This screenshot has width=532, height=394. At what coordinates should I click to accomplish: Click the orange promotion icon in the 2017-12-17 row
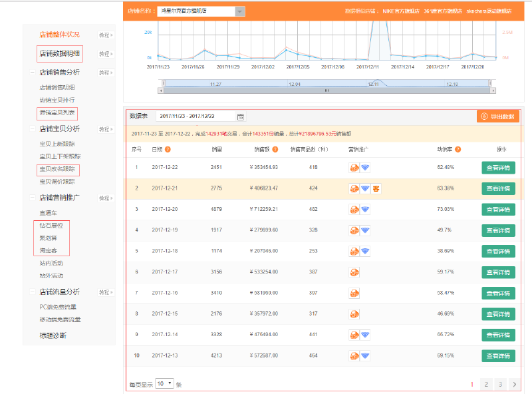pos(354,272)
